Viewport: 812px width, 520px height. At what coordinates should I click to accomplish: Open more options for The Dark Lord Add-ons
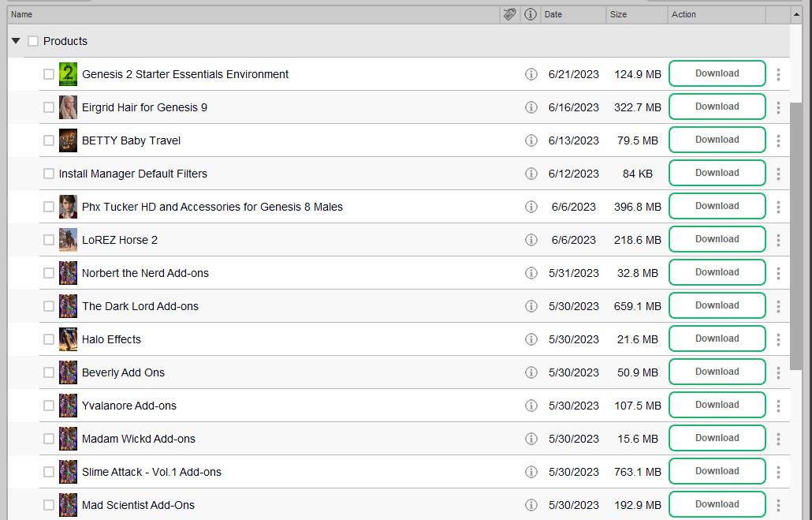pyautogui.click(x=778, y=306)
